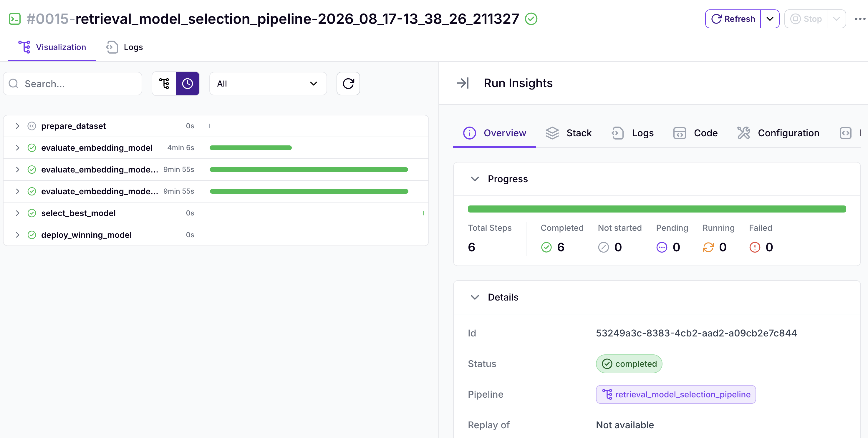Click the Refresh button
868x438 pixels.
coord(733,19)
